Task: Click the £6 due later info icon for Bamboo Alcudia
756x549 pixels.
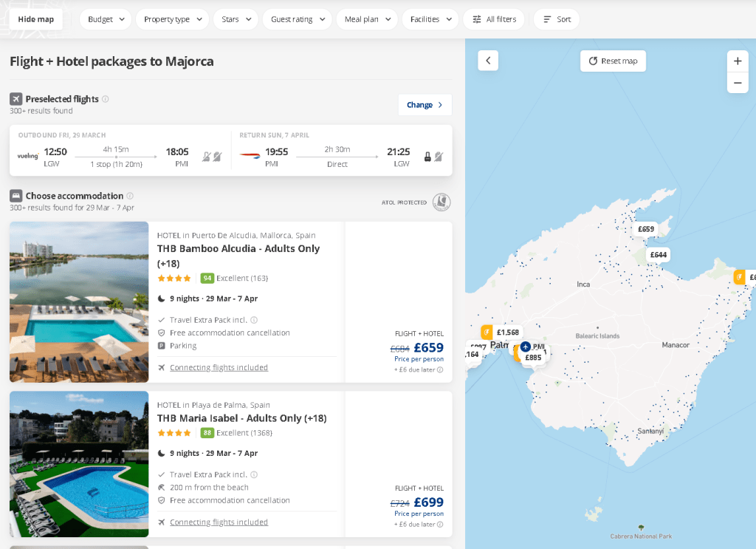Action: (x=440, y=370)
